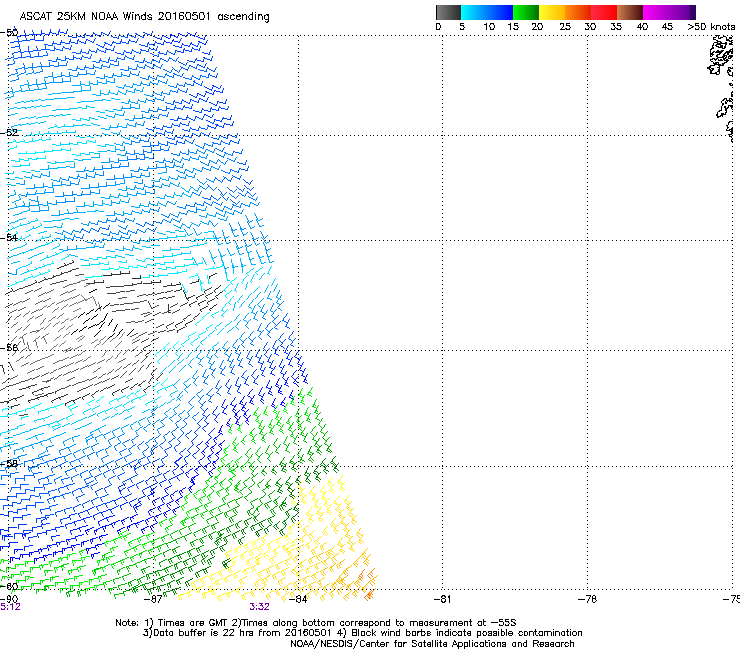Click the '40' label under the color bar
This screenshot has width=740, height=650.
(x=642, y=27)
